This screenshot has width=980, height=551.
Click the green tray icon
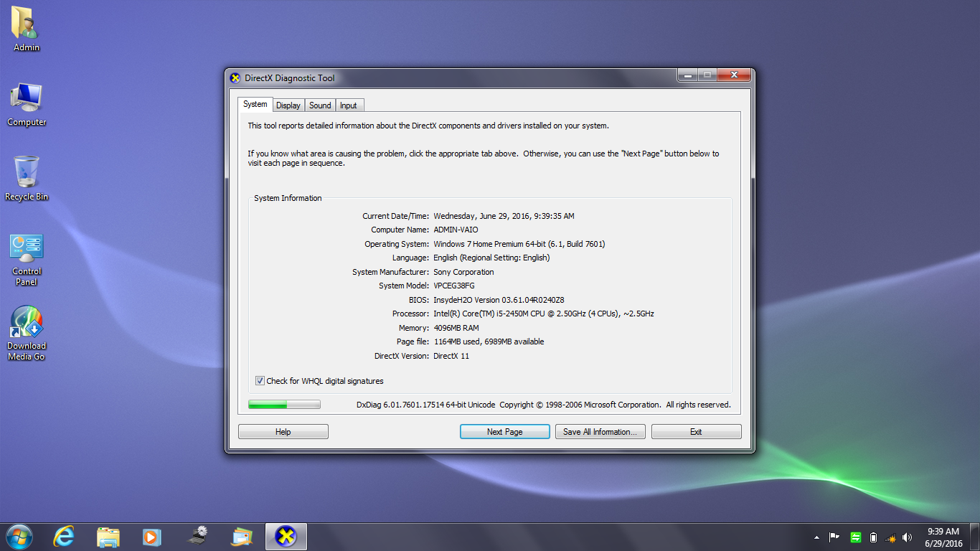[855, 537]
